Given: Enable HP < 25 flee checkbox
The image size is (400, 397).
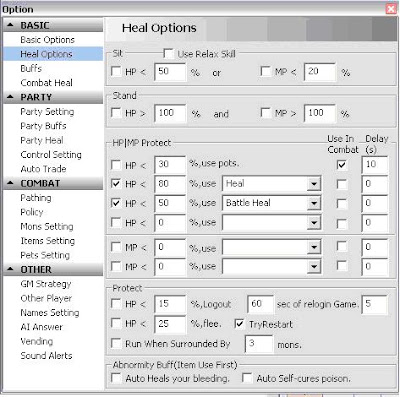Looking at the screenshot, I should [116, 323].
